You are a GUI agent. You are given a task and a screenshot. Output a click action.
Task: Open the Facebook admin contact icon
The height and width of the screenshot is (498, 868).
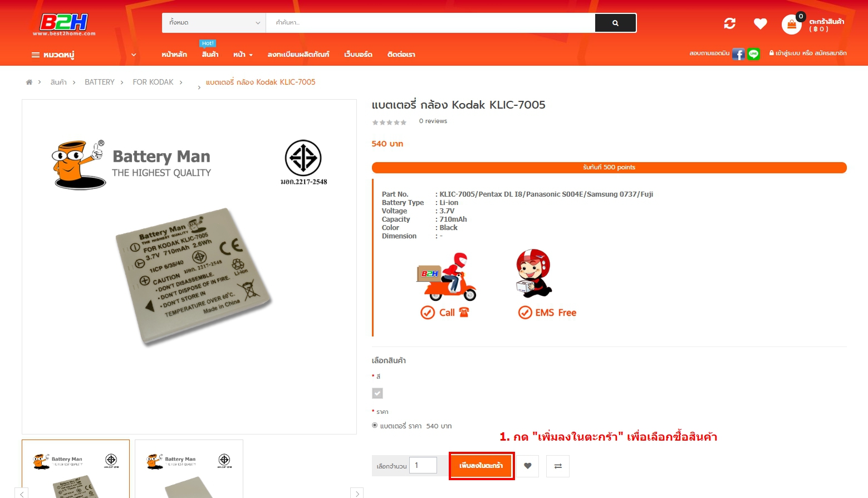click(x=738, y=54)
